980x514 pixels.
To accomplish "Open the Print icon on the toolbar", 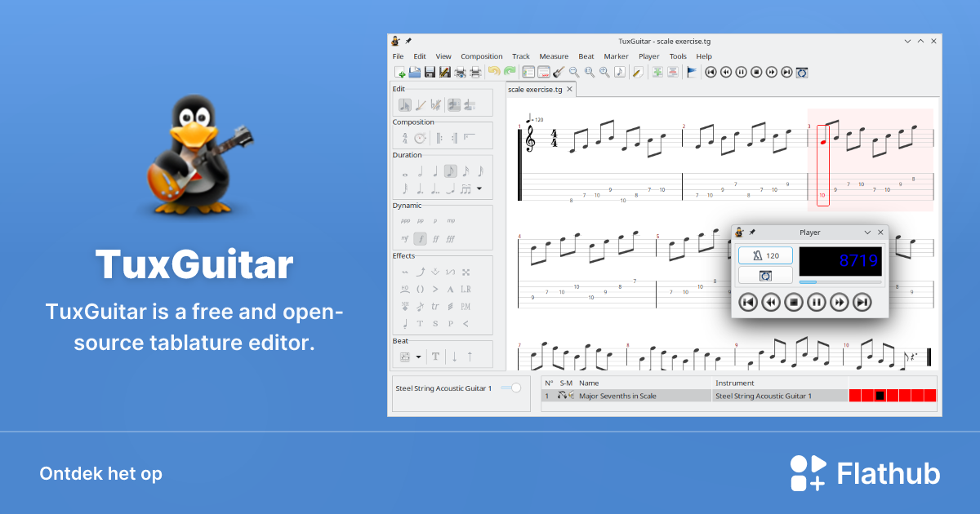I will coord(475,72).
